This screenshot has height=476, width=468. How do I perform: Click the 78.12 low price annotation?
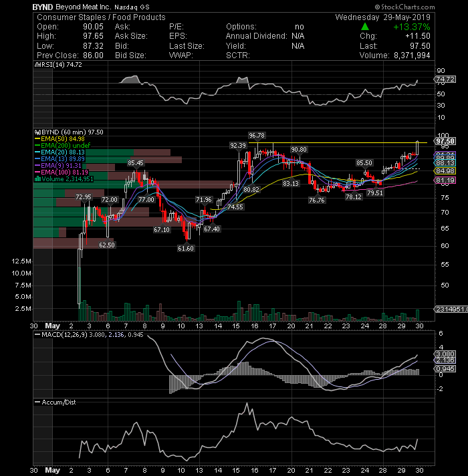tap(354, 197)
